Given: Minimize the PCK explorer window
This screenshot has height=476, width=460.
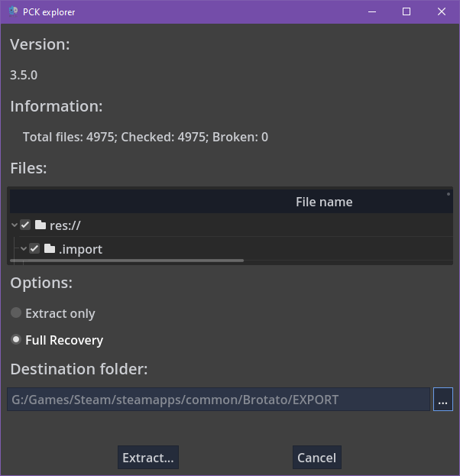Looking at the screenshot, I should tap(371, 11).
